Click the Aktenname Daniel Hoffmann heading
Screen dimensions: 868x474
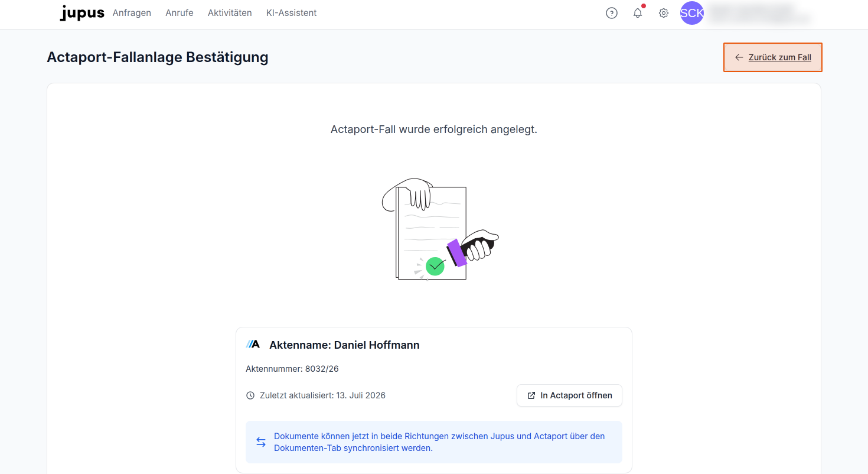pos(344,345)
